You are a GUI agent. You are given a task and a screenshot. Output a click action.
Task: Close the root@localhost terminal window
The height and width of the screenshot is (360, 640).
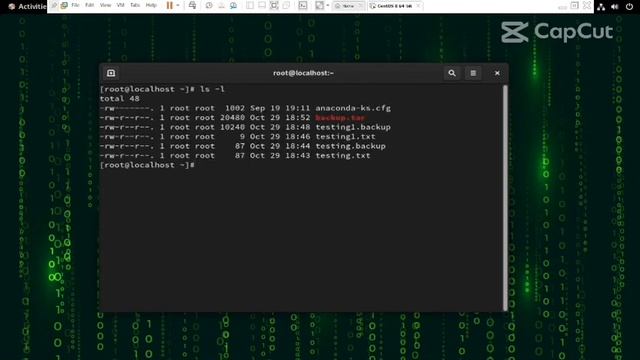pyautogui.click(x=497, y=73)
